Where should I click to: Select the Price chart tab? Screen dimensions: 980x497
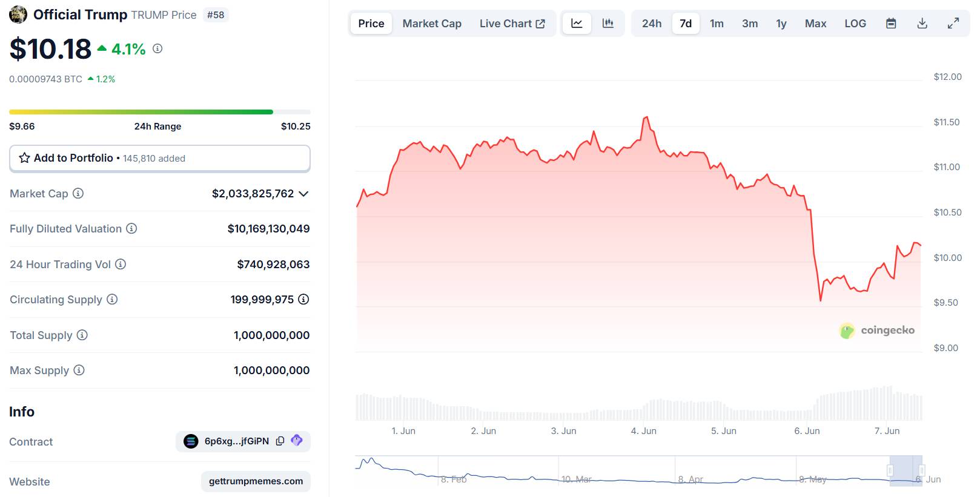(371, 24)
